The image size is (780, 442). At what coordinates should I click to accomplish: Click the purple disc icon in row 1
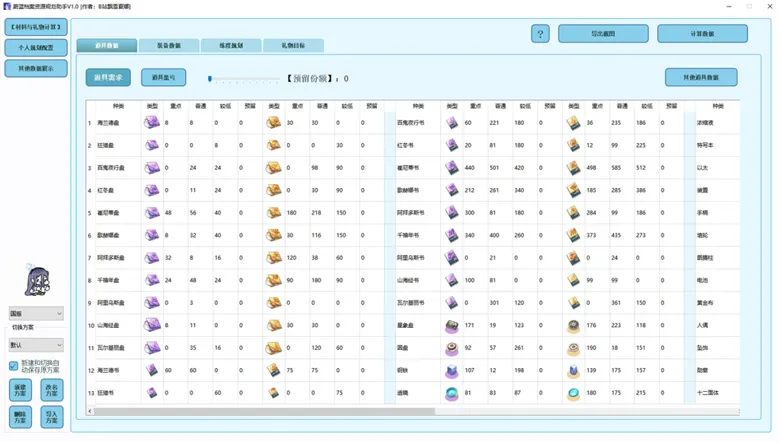pos(152,122)
